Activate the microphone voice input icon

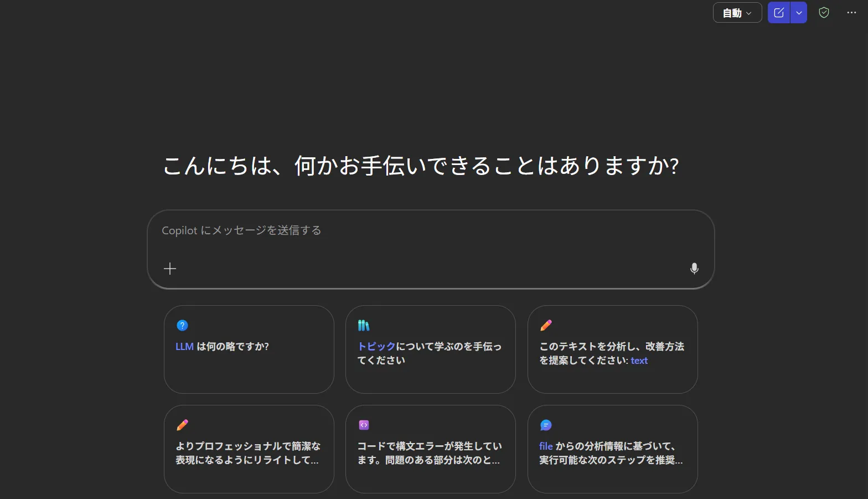pos(694,269)
